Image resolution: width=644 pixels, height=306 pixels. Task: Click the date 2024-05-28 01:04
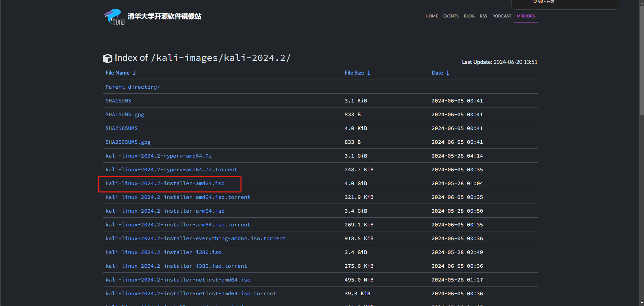(x=457, y=183)
